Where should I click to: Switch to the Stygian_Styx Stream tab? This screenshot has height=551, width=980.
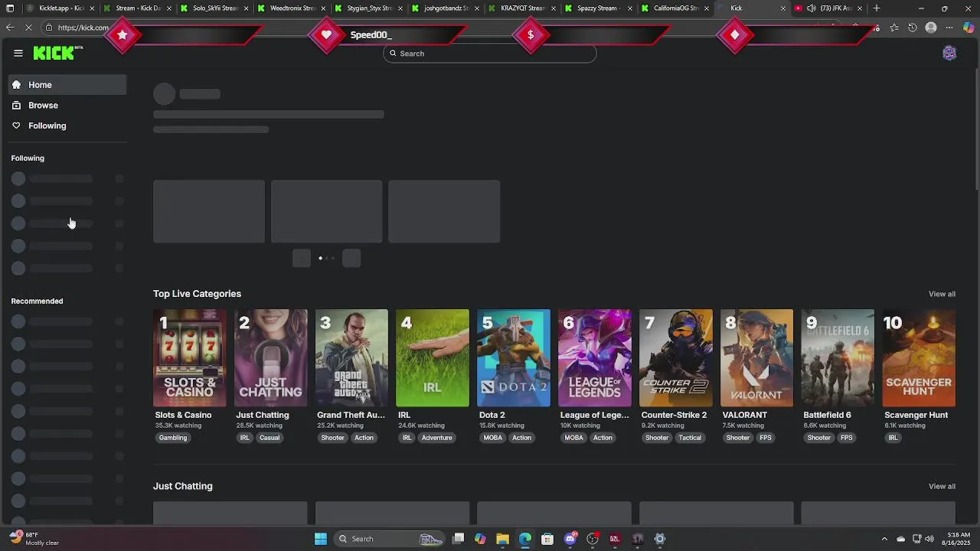coord(367,8)
